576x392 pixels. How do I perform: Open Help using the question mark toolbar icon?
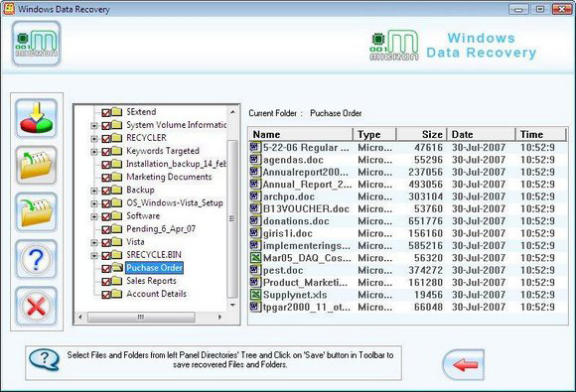pyautogui.click(x=36, y=259)
